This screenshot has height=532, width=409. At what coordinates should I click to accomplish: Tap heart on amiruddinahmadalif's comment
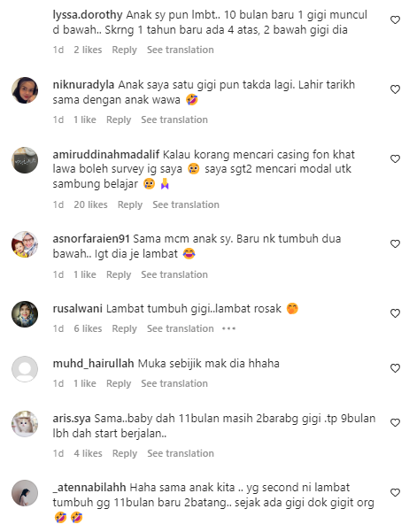tap(395, 159)
